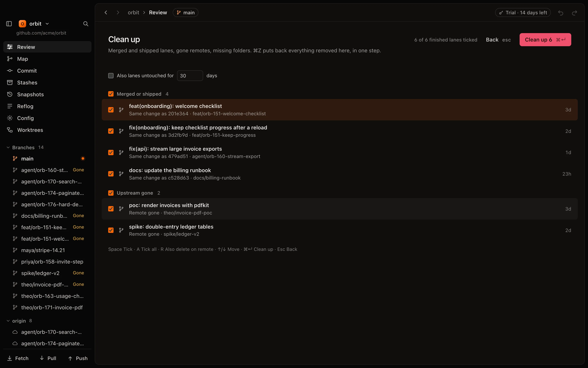Click orbit in the breadcrumb
588x368 pixels.
click(133, 12)
